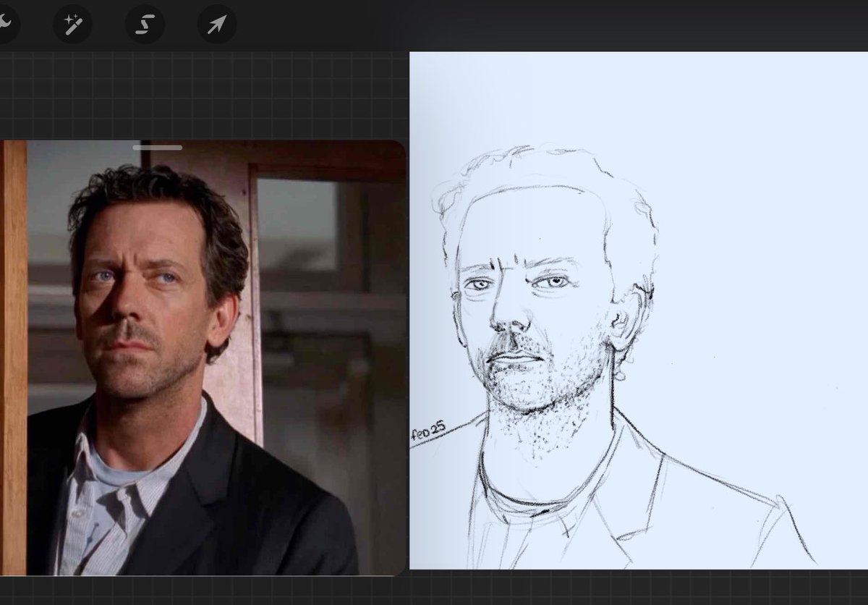Select the reference photo of the man
868x605 pixels.
(203, 357)
